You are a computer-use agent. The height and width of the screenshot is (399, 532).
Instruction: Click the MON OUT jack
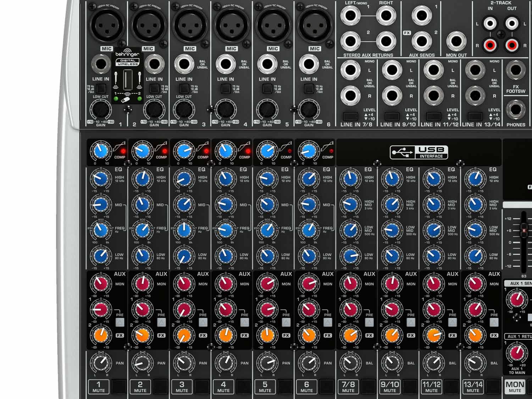(456, 41)
